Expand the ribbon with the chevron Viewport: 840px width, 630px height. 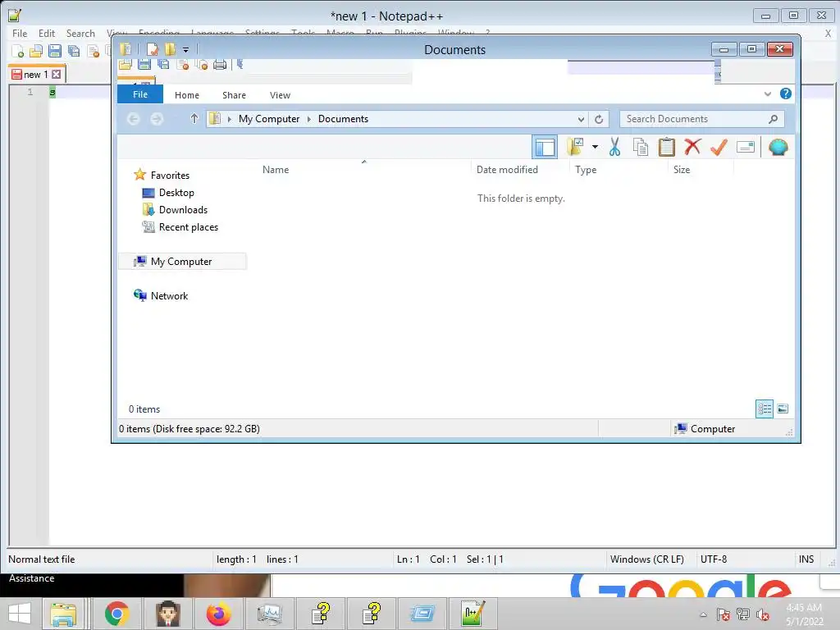click(x=768, y=94)
